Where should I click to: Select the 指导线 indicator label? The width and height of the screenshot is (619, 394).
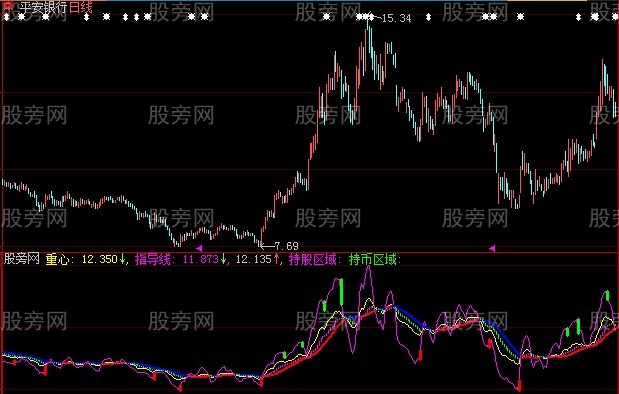pos(152,259)
